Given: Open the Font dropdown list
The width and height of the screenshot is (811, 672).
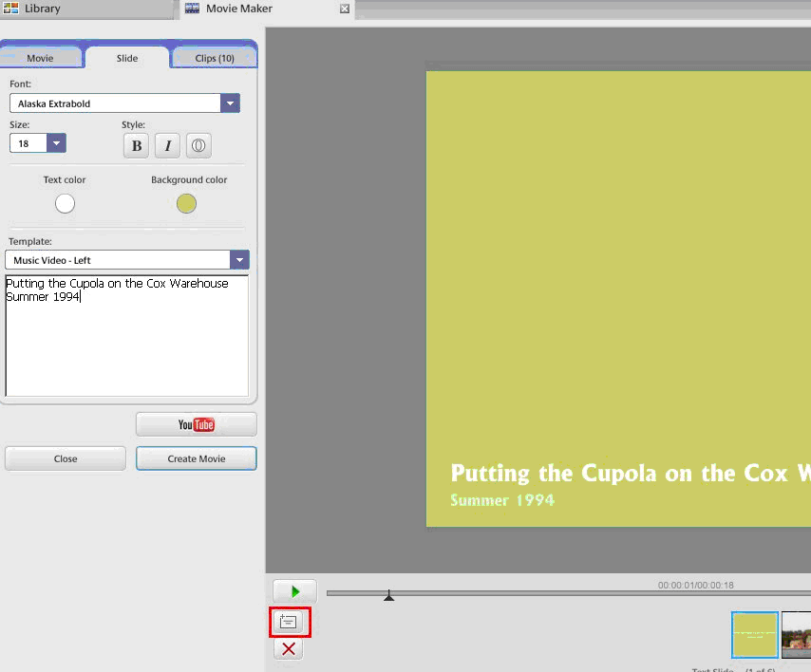Looking at the screenshot, I should 230,103.
